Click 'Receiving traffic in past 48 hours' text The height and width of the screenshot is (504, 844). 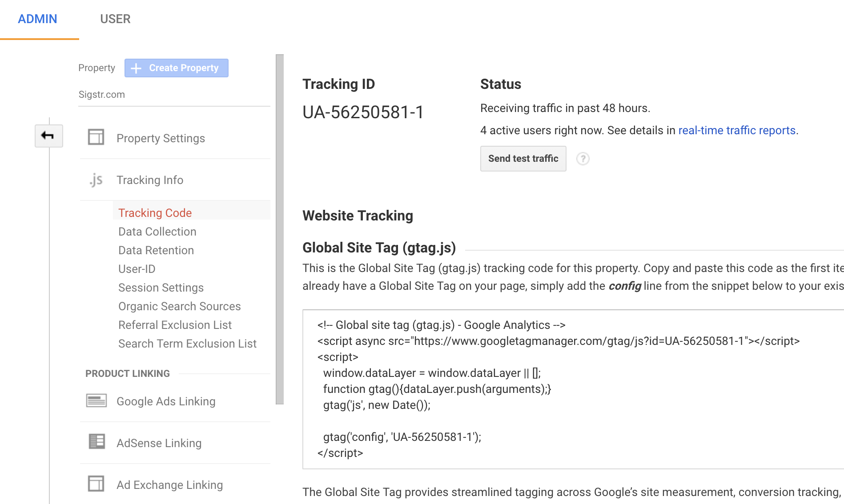565,108
